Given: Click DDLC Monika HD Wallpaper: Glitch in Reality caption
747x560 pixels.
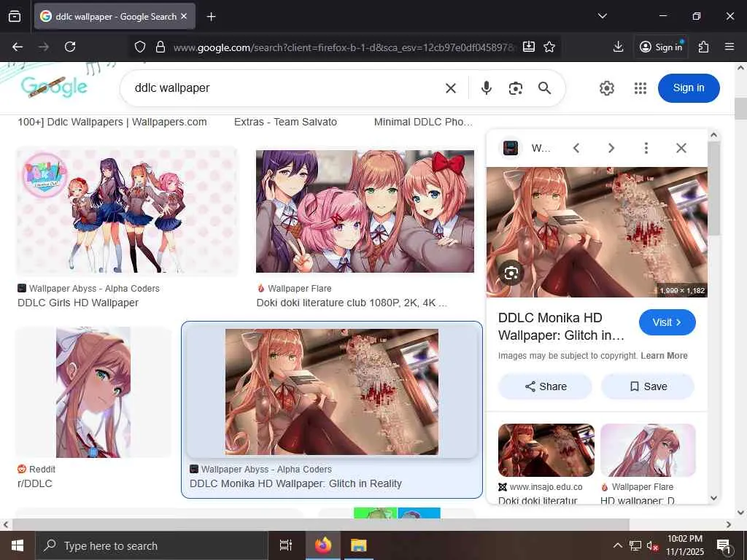Looking at the screenshot, I should pos(296,483).
